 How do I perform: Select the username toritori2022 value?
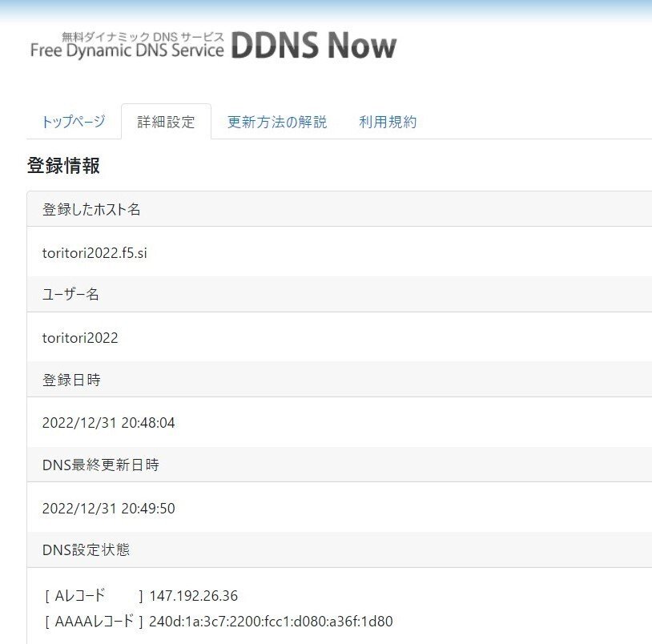[80, 337]
